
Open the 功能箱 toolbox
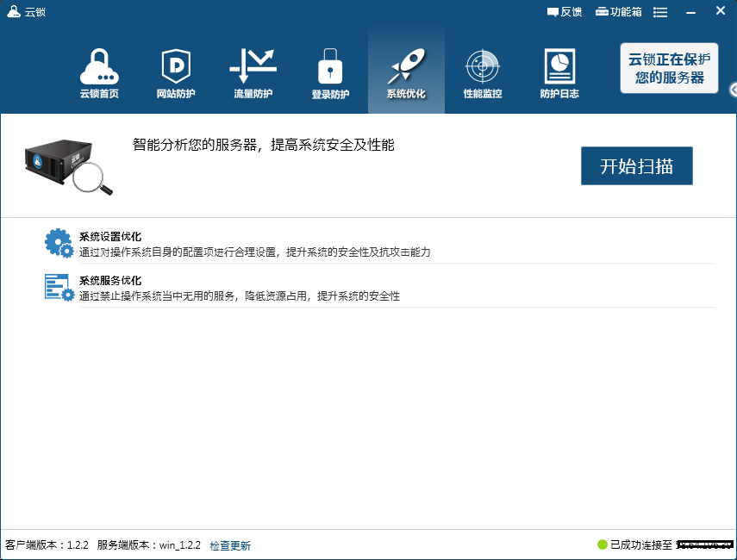tap(619, 12)
